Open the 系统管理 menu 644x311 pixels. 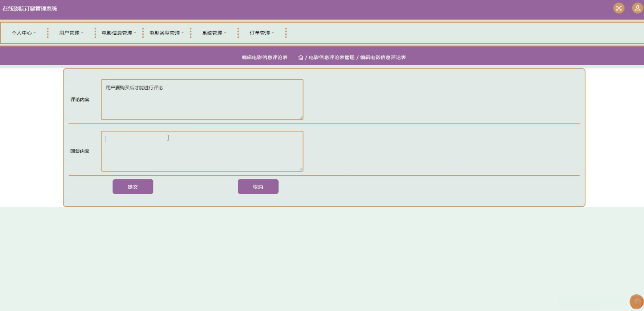tap(214, 33)
